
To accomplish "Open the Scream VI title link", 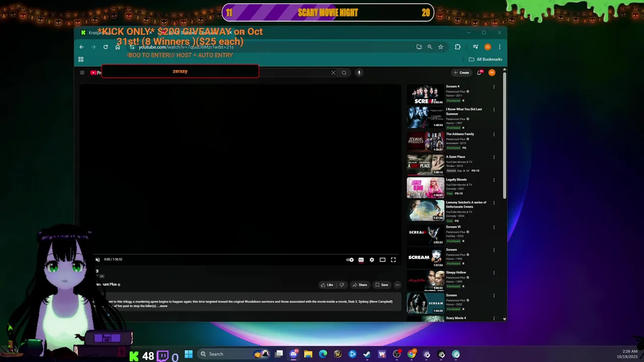I will click(x=453, y=227).
